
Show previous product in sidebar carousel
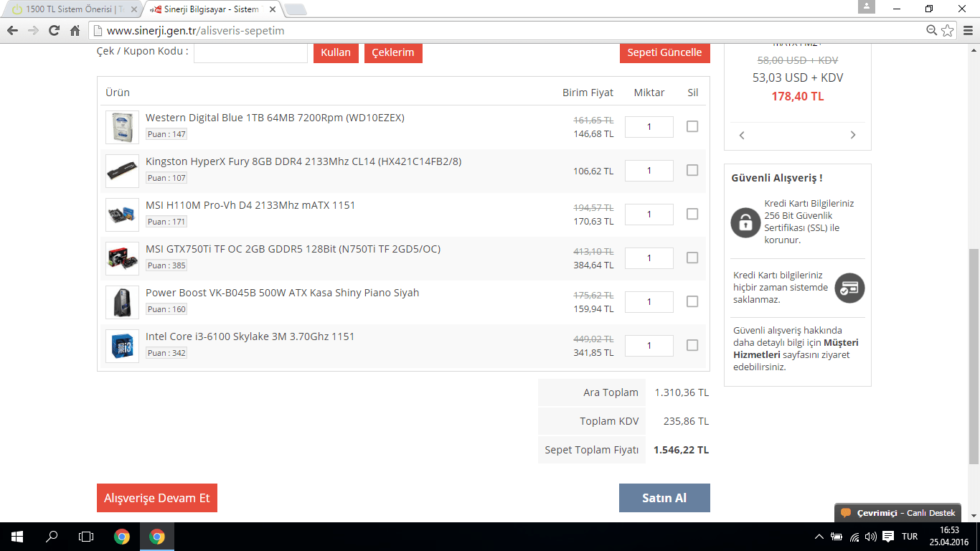click(x=742, y=135)
